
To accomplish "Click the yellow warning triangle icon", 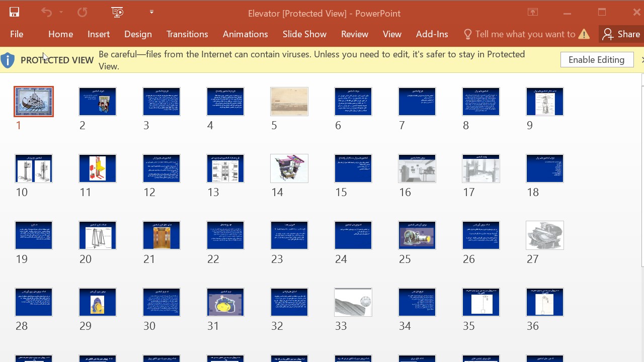I will tap(584, 34).
